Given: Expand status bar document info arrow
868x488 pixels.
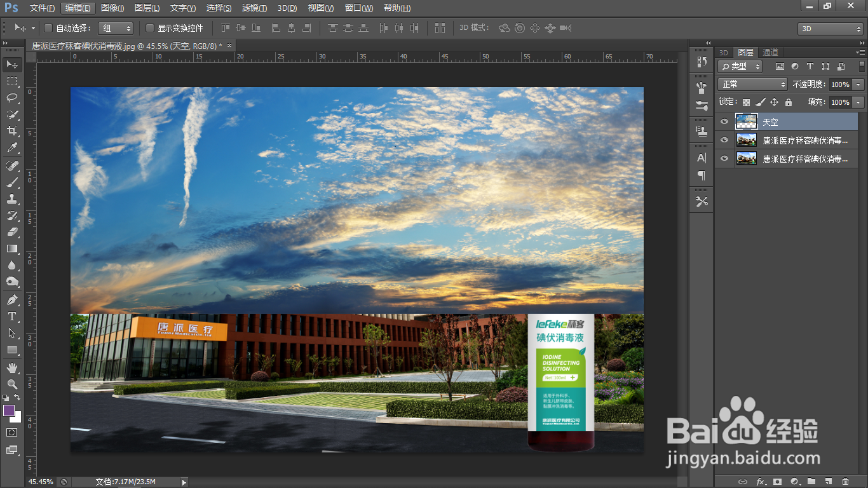Looking at the screenshot, I should tap(184, 482).
